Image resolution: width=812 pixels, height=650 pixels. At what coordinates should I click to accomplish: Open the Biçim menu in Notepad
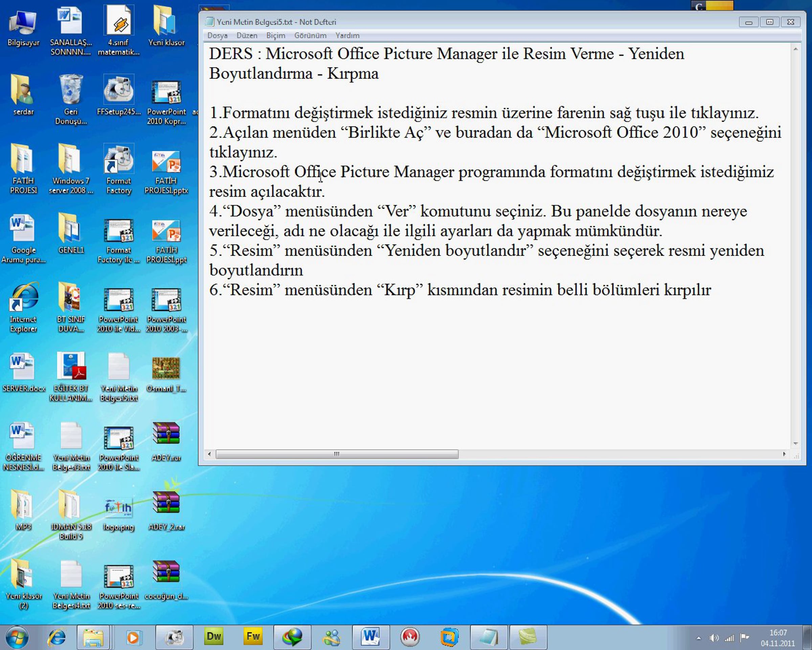[x=276, y=36]
